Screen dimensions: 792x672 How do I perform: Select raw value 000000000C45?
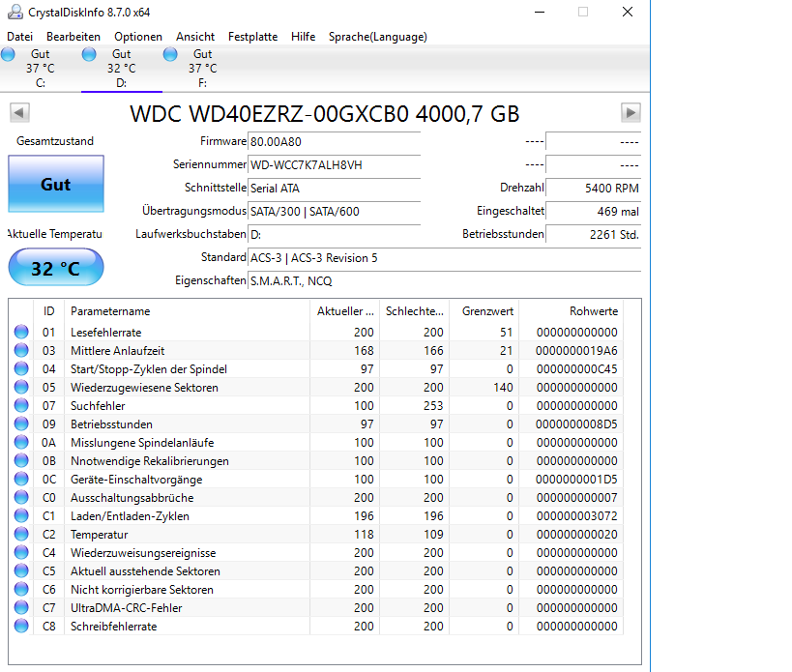(x=576, y=369)
